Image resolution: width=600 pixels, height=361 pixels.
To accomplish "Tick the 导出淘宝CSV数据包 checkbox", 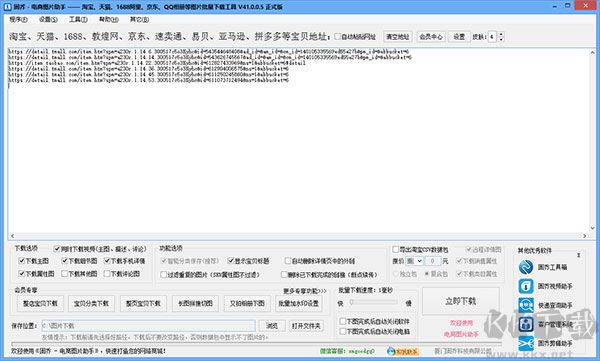I will click(x=396, y=250).
